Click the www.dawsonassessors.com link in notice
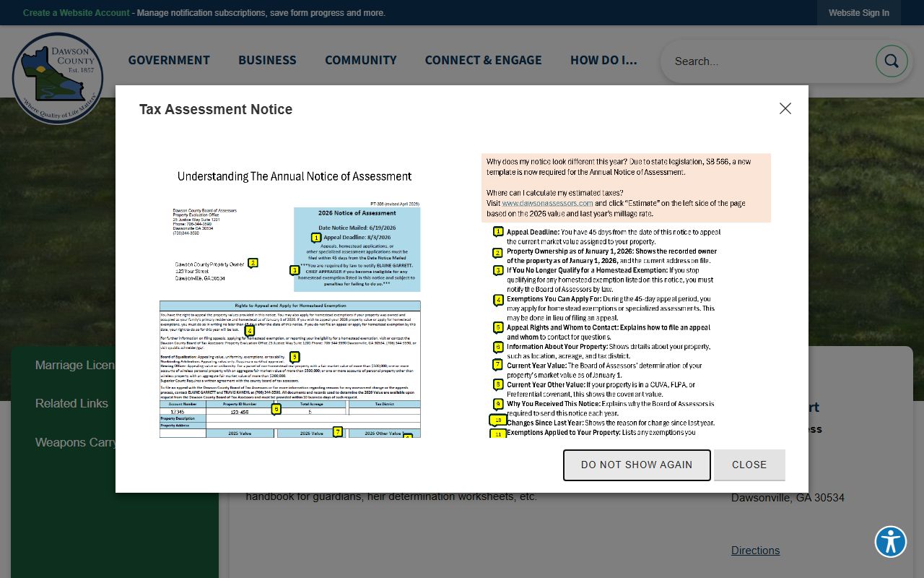The height and width of the screenshot is (578, 924). point(547,204)
